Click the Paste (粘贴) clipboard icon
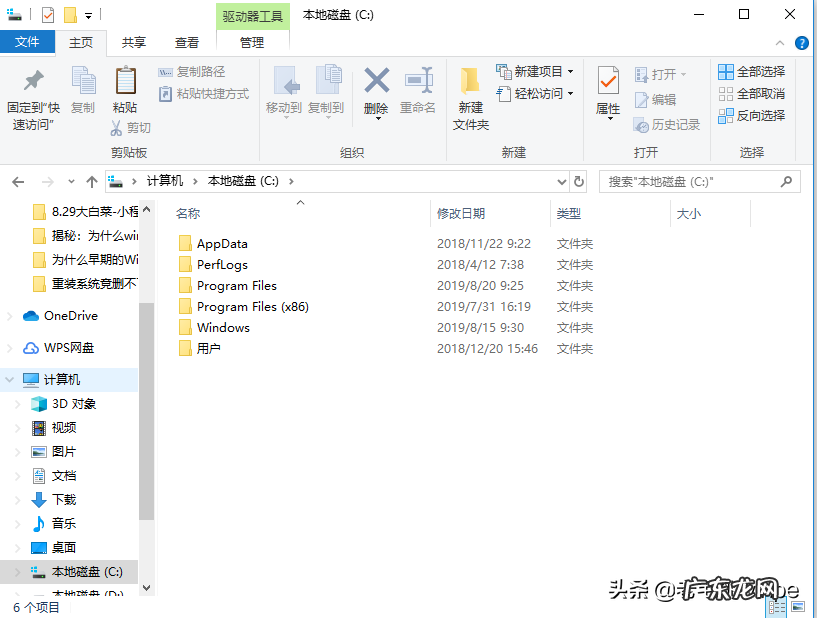Image resolution: width=817 pixels, height=618 pixels. 125,80
